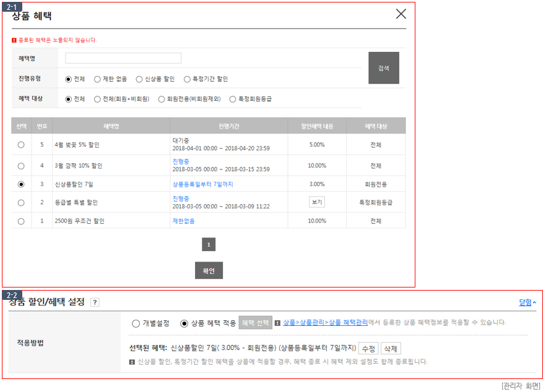Go to page 1 of the benefit list

tap(209, 244)
